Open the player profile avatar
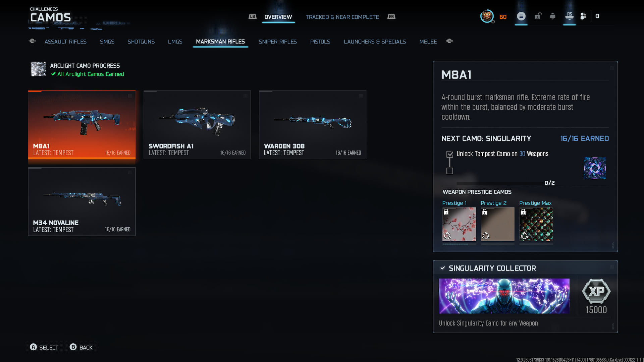 click(x=487, y=16)
